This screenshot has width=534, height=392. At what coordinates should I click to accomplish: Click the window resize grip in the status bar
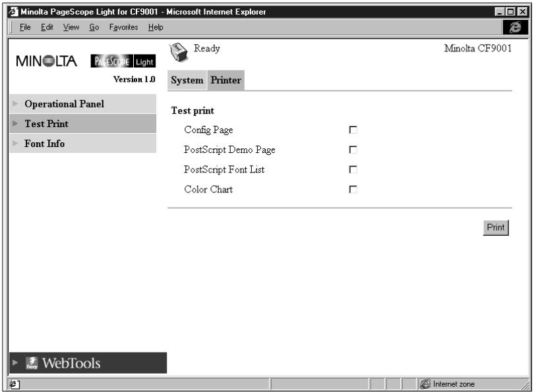tap(525, 385)
